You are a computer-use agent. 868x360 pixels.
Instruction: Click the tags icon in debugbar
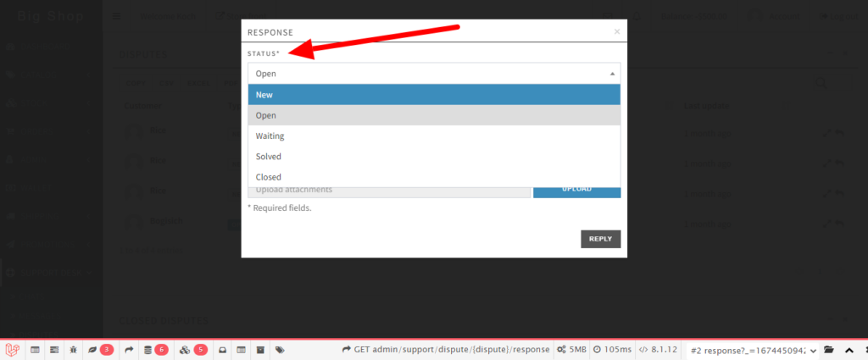click(280, 349)
